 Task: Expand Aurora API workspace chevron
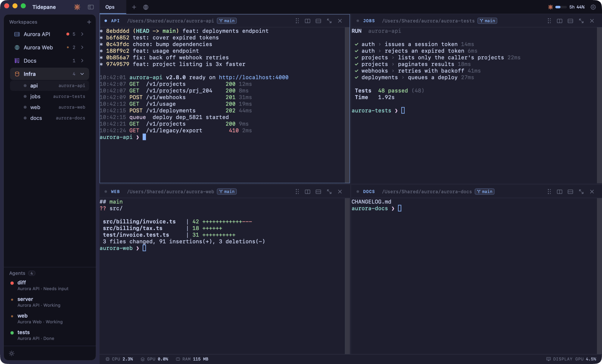pyautogui.click(x=82, y=34)
